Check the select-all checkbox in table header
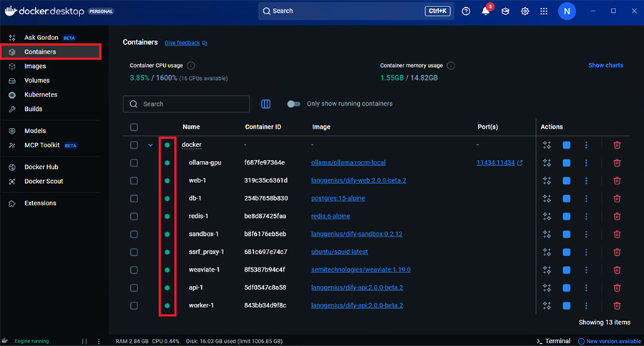 134,127
